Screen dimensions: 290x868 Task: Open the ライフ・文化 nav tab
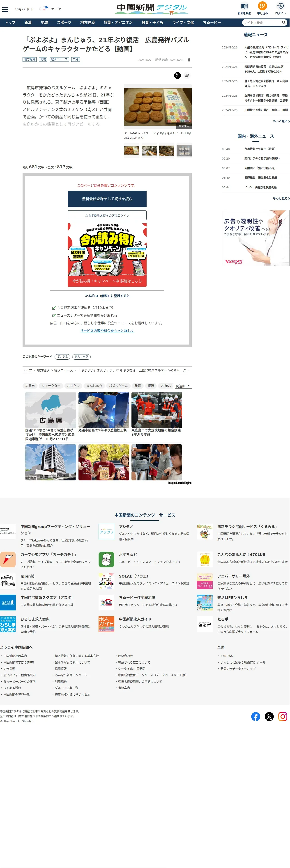tap(183, 23)
